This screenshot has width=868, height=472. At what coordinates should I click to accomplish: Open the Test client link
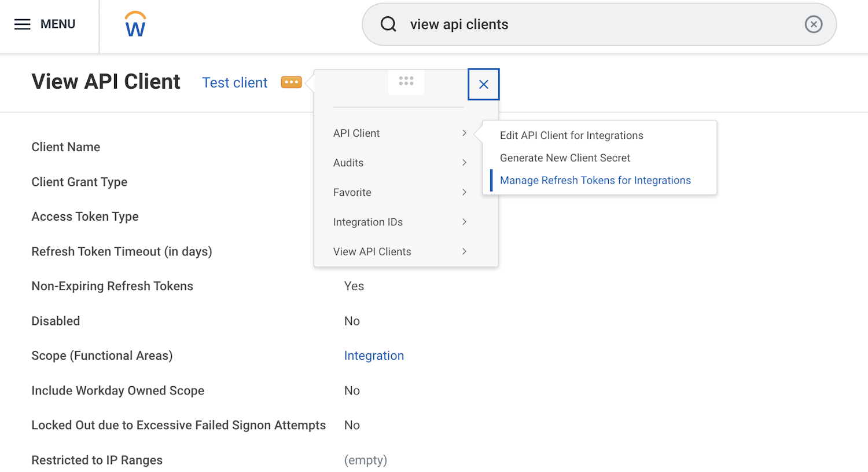tap(234, 83)
